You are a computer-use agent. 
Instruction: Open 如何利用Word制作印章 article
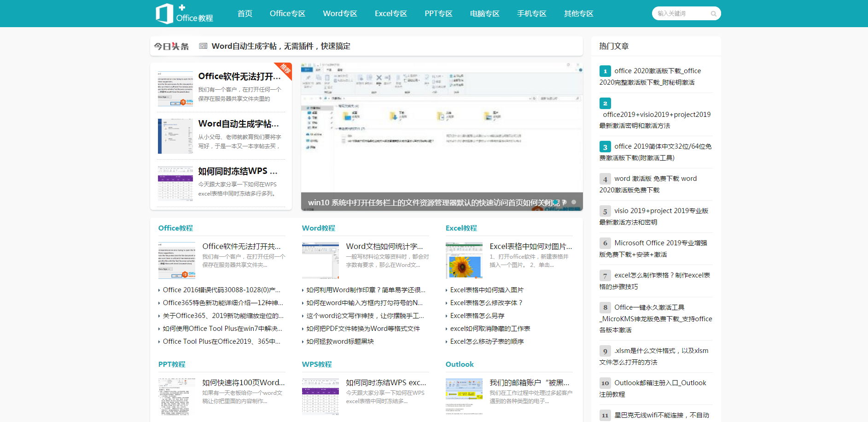[x=366, y=290]
